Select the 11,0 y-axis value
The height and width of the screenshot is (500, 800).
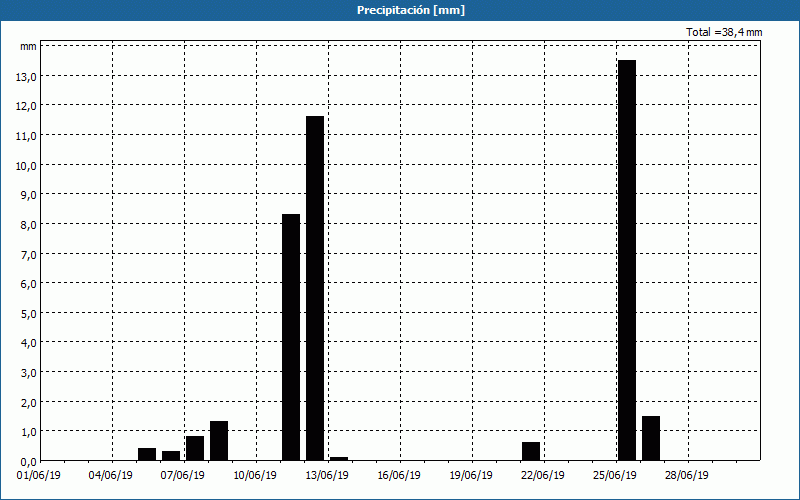pyautogui.click(x=26, y=136)
